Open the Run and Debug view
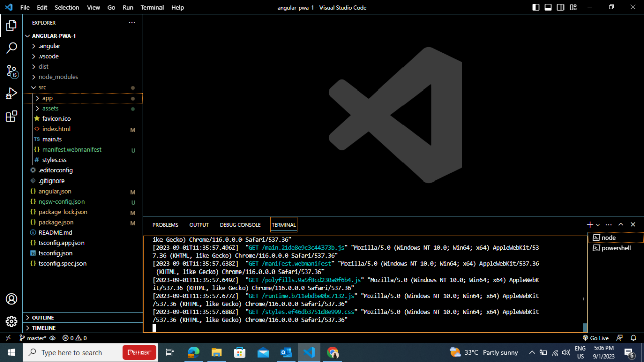 [x=11, y=94]
